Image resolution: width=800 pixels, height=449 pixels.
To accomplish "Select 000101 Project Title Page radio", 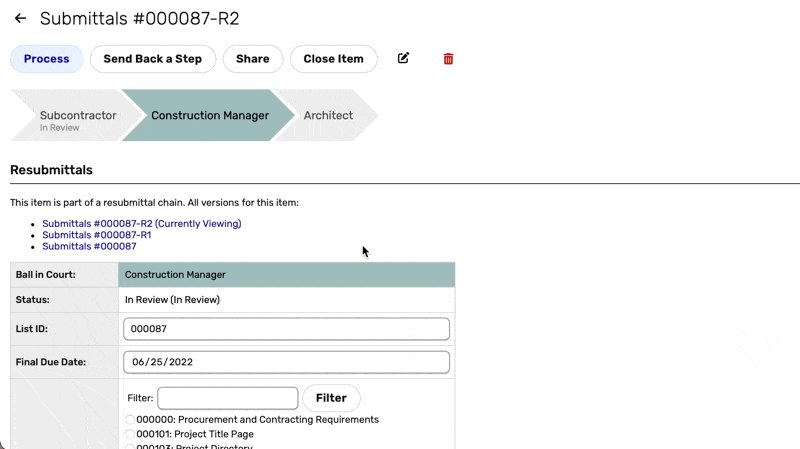I will coord(130,435).
